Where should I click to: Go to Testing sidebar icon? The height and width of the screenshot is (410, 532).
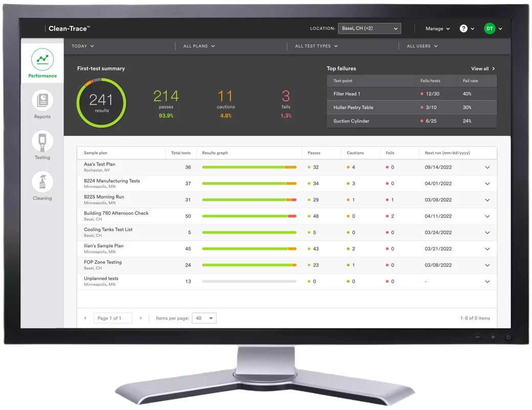pyautogui.click(x=42, y=141)
